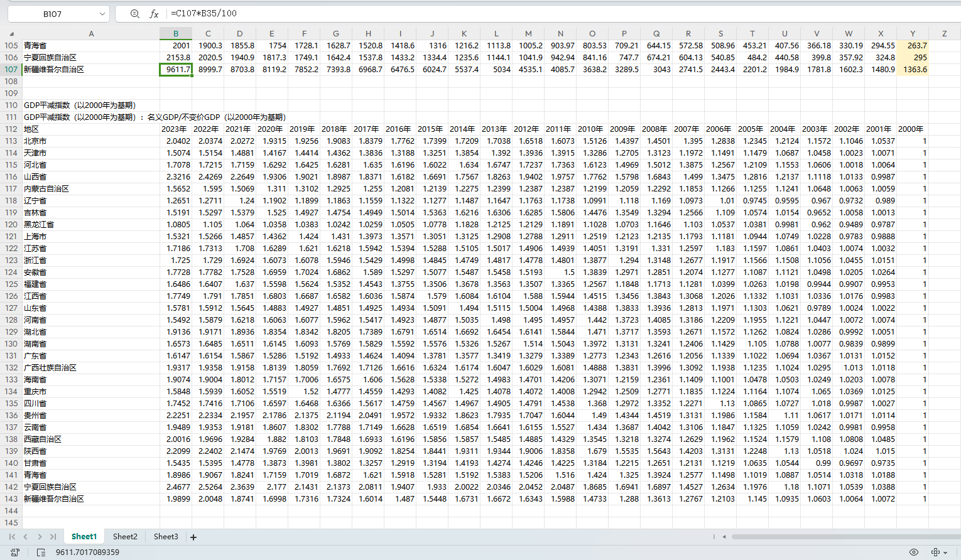This screenshot has width=961, height=560.
Task: Click the left scroll arrow of horizontal scrollbar
Action: pyautogui.click(x=724, y=537)
